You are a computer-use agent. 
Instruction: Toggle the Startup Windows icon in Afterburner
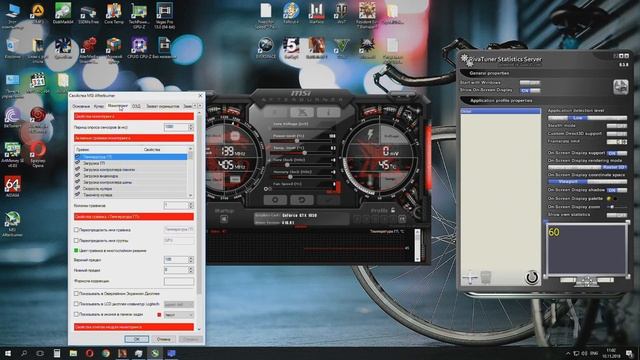pos(224,220)
